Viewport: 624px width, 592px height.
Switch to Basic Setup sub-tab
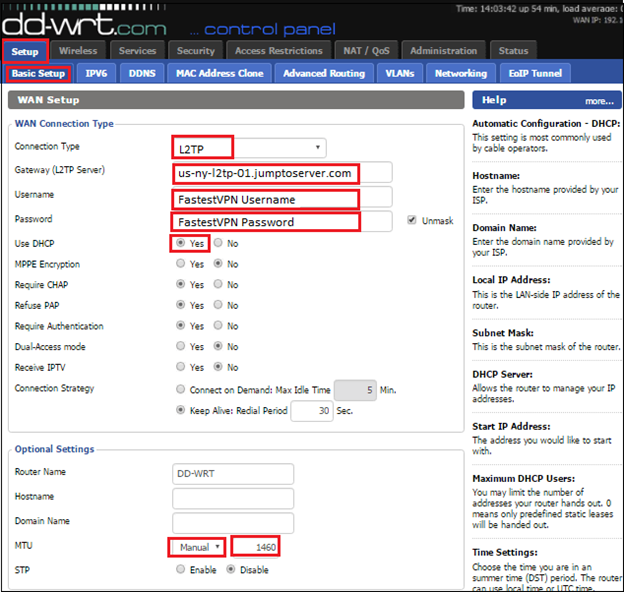click(38, 74)
